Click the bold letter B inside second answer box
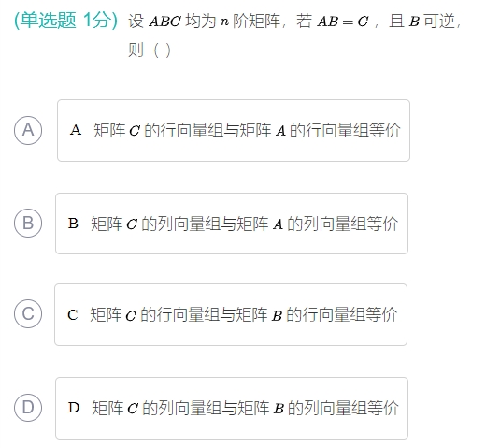 tap(73, 223)
